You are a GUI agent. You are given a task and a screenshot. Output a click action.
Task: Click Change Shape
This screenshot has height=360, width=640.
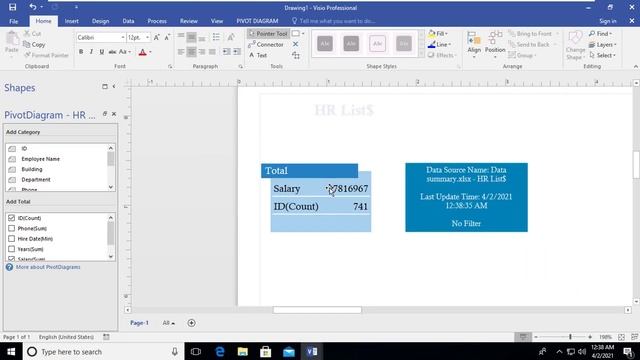pyautogui.click(x=575, y=45)
